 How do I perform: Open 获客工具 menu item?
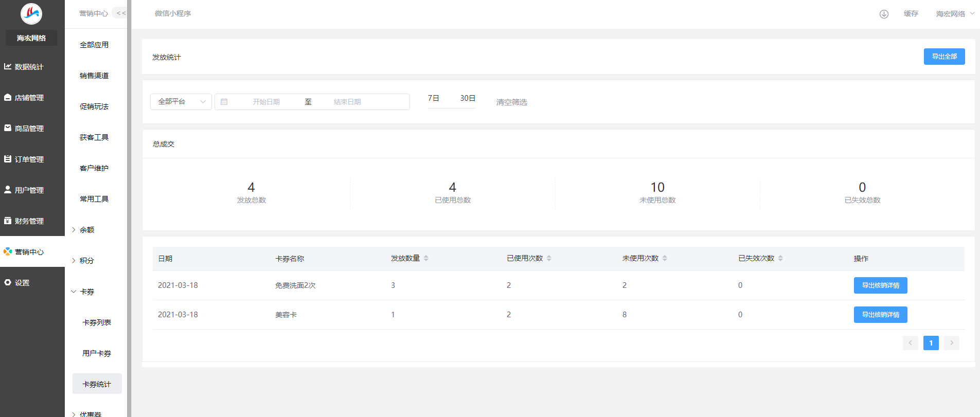click(94, 137)
